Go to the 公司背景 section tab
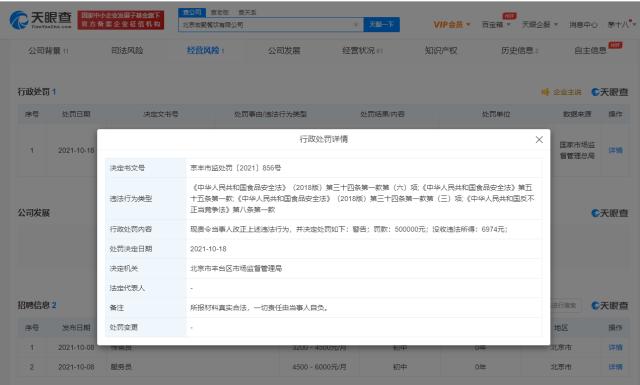640x385 pixels. [x=48, y=51]
